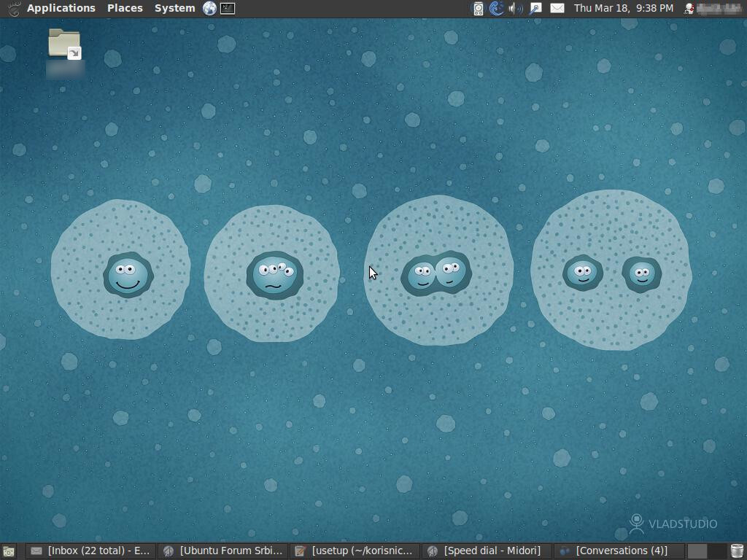Open the Places menu
Image resolution: width=747 pixels, height=560 pixels.
click(124, 8)
